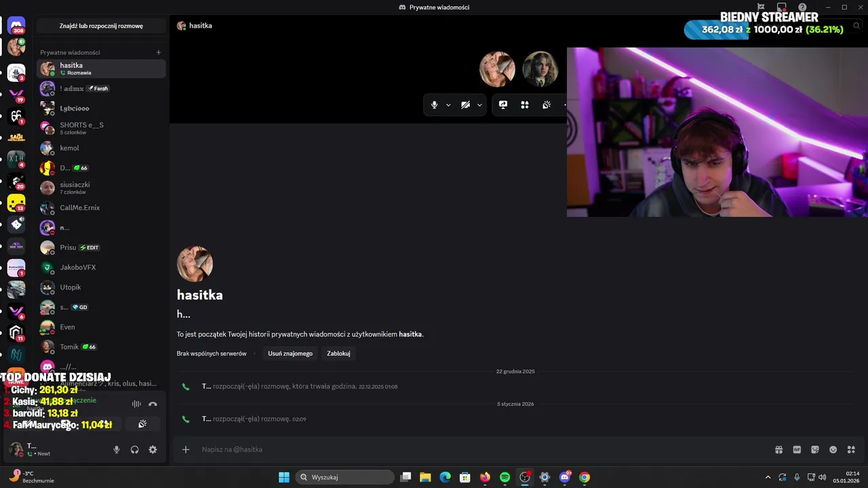Open Discord home button with 308 badge
The height and width of the screenshot is (488, 868).
point(16,26)
